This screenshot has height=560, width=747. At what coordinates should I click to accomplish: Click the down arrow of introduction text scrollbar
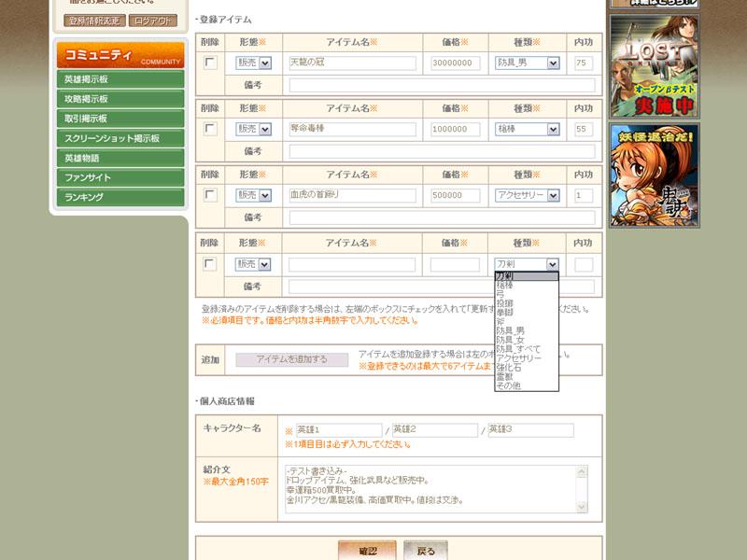click(x=582, y=507)
